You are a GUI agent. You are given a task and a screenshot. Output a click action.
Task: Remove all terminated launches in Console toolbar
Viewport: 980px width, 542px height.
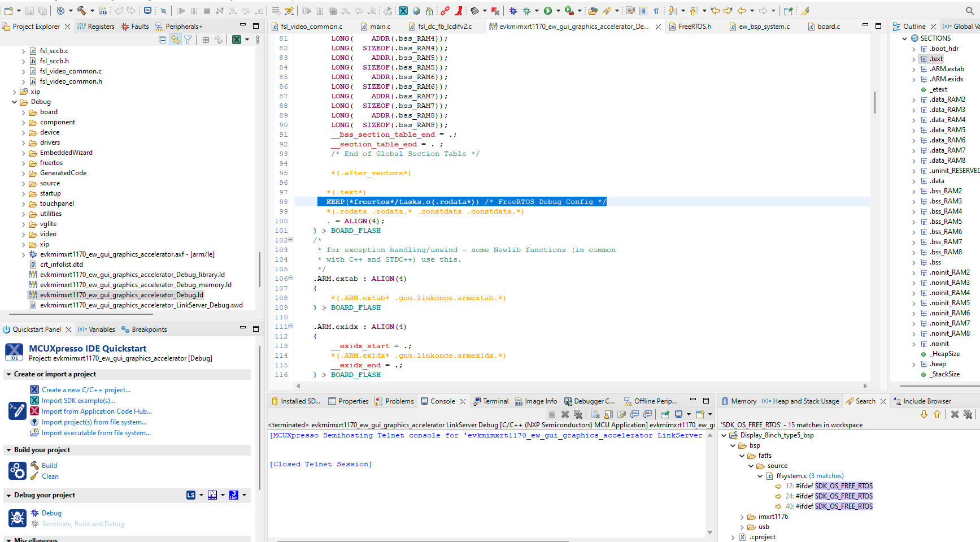tap(579, 414)
